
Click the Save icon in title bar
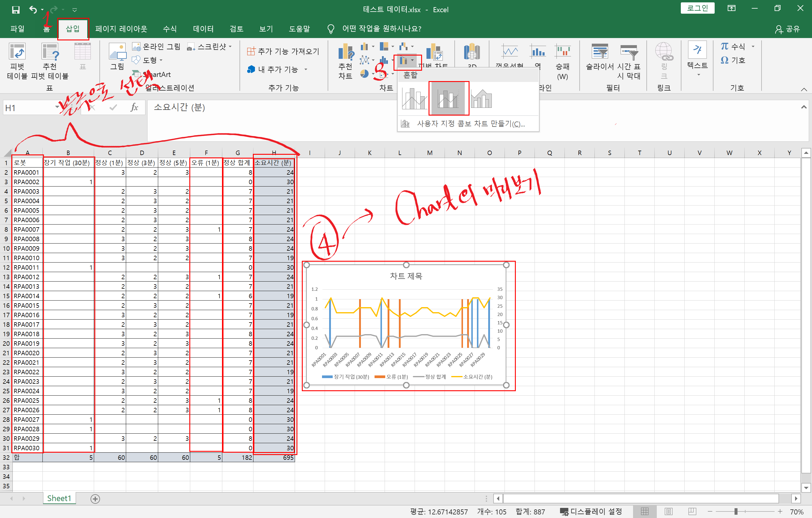pyautogui.click(x=15, y=10)
